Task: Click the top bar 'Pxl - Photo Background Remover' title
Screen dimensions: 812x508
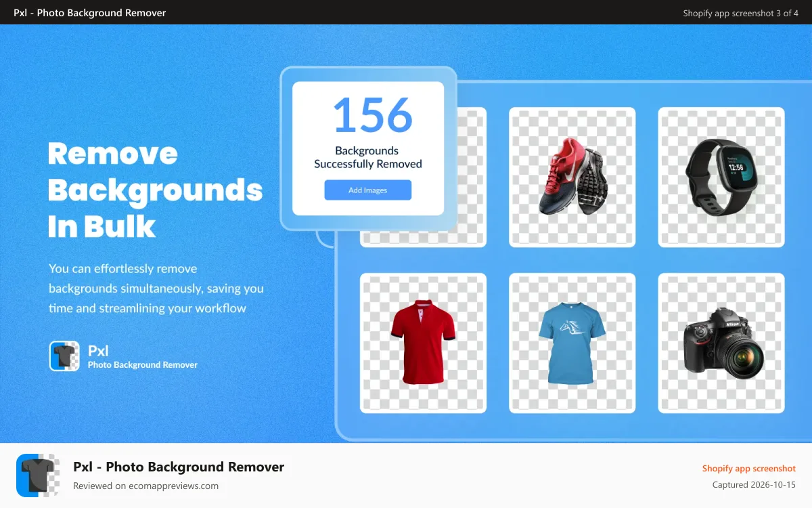Action: click(90, 13)
